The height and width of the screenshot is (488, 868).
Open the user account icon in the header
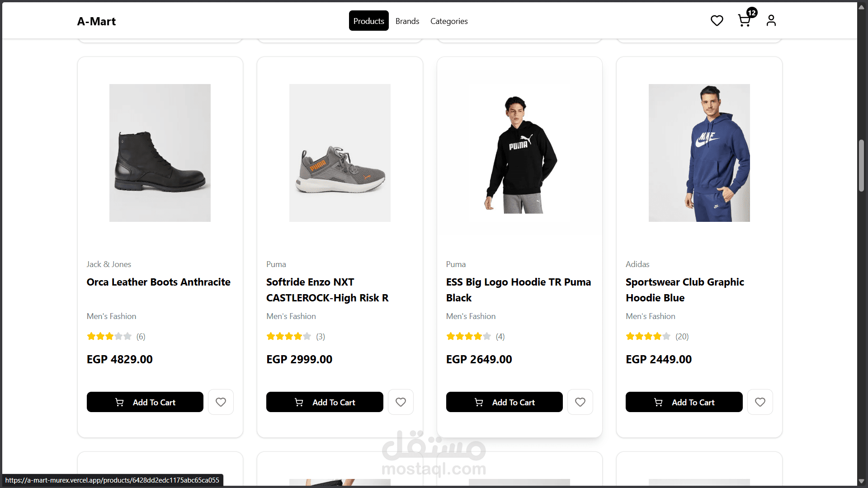(x=771, y=20)
